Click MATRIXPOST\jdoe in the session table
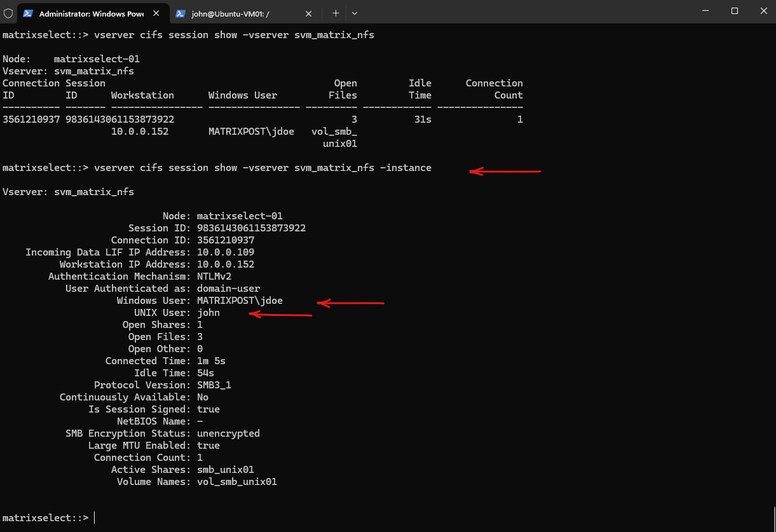The height and width of the screenshot is (532, 776). (x=251, y=132)
